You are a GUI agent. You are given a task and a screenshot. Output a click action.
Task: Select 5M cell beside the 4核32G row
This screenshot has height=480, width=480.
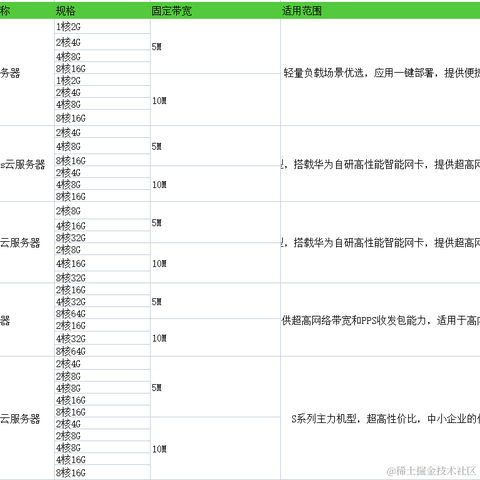[x=215, y=301]
